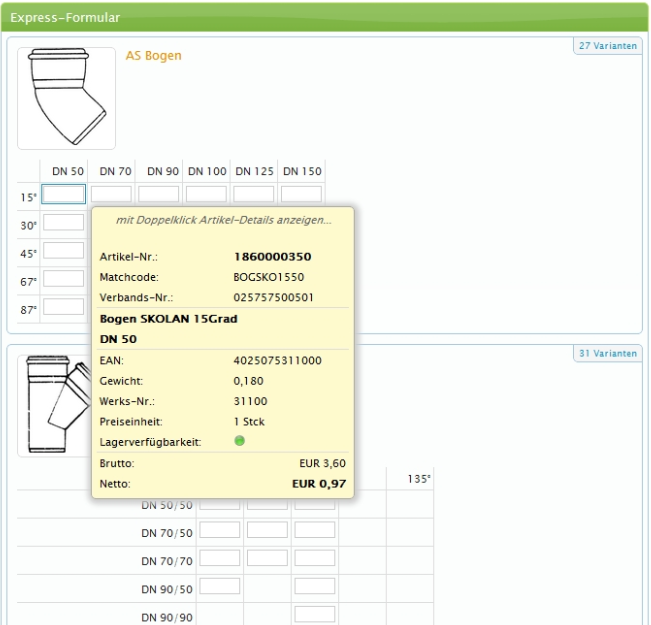Select third quantity field in DN 70/70 row
Screen dimensions: 651x625
(x=315, y=558)
